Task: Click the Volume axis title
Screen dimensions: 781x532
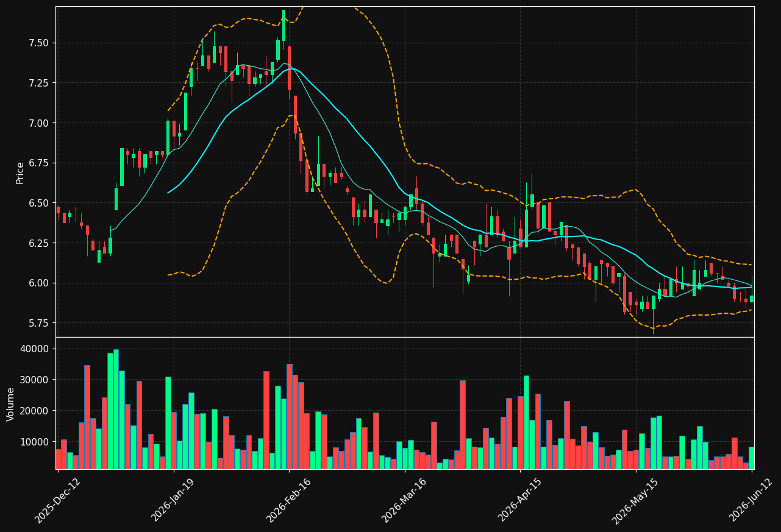Action: click(10, 404)
